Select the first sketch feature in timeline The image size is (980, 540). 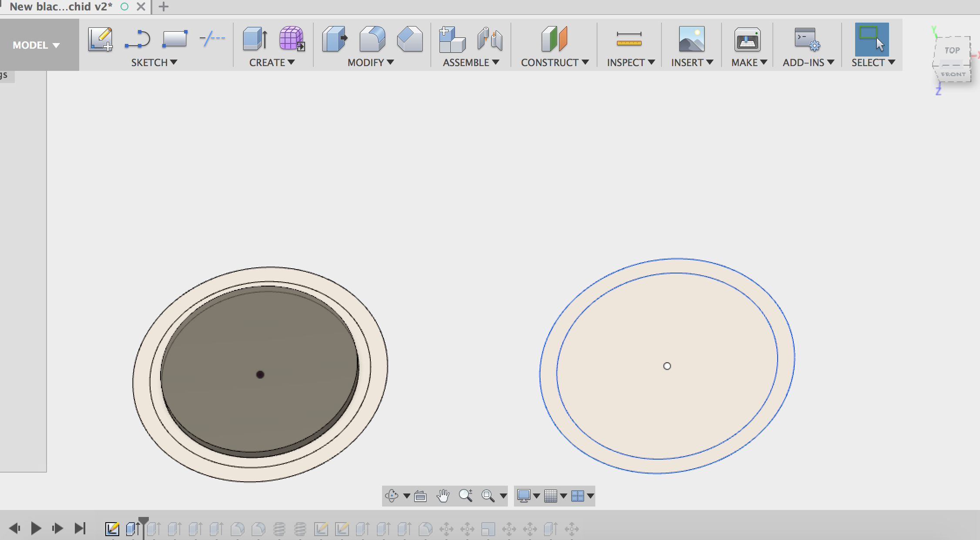tap(112, 529)
